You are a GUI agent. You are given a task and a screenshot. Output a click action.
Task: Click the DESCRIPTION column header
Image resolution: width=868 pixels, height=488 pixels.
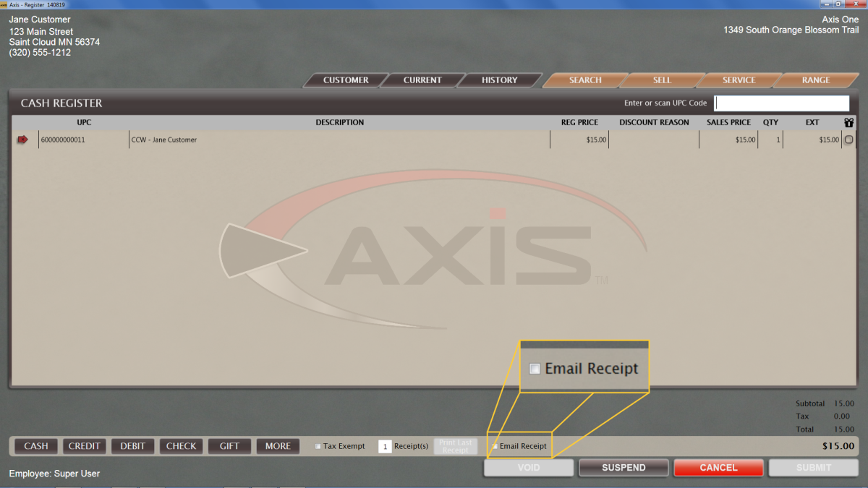(340, 123)
